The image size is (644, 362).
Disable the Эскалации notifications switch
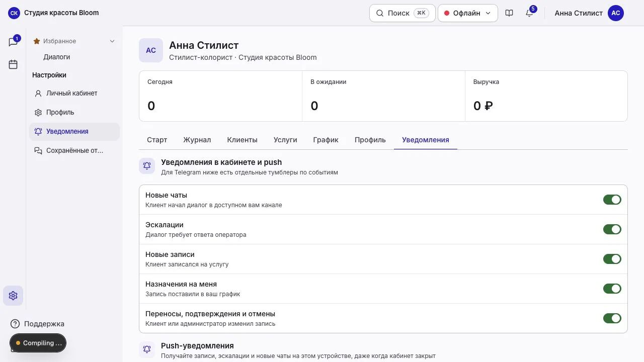coord(612,229)
